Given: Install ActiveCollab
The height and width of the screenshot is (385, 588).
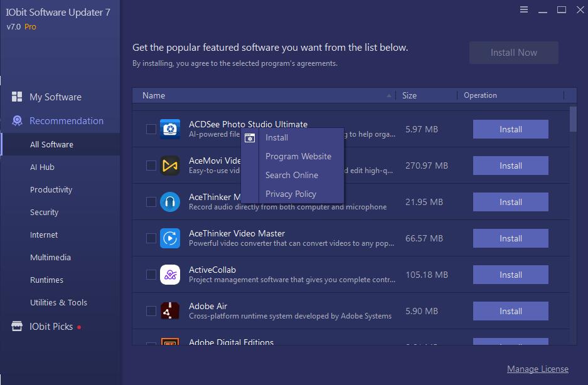Looking at the screenshot, I should coord(510,275).
